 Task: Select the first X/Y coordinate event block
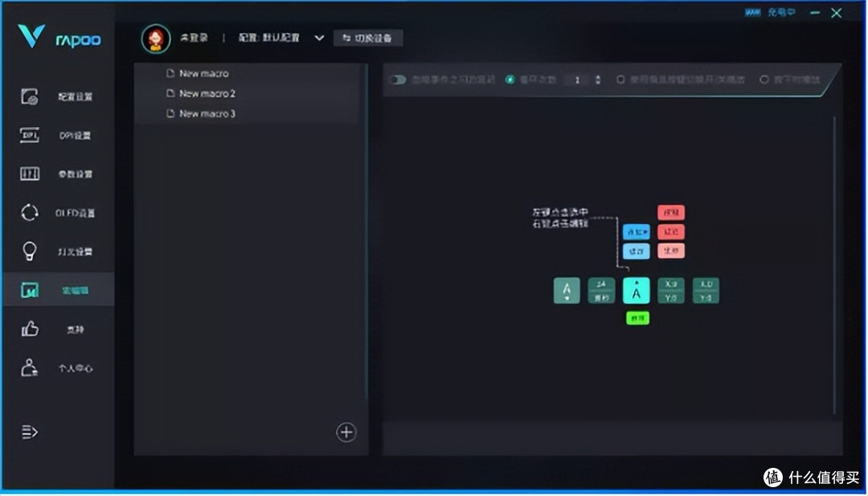point(671,291)
